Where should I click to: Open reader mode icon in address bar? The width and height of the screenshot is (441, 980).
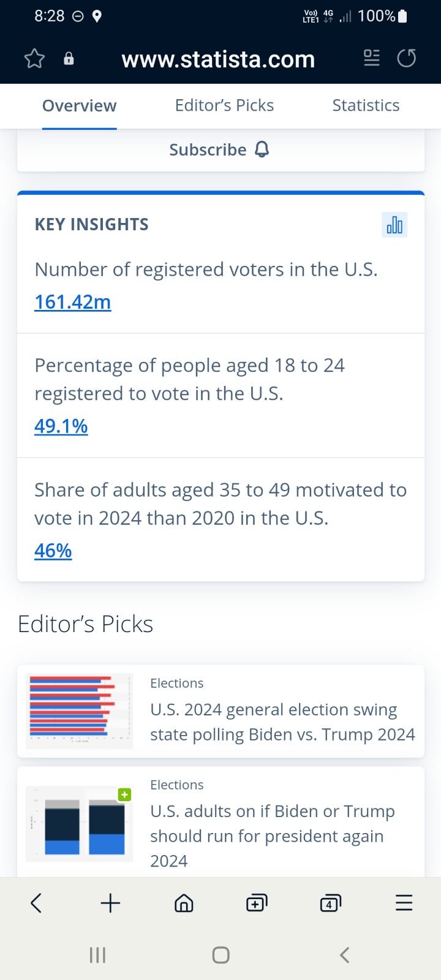(x=372, y=58)
